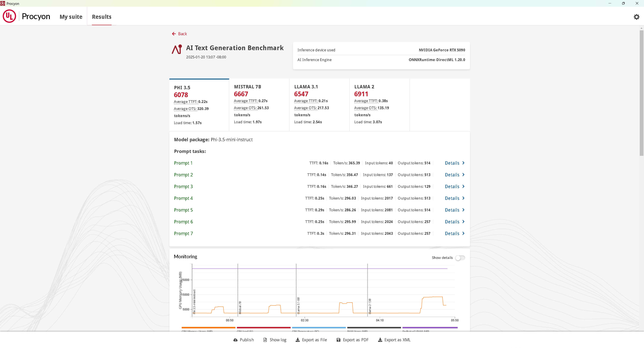Viewport: 644px width, 348px height.
Task: Click the Show log document icon
Action: click(265, 340)
